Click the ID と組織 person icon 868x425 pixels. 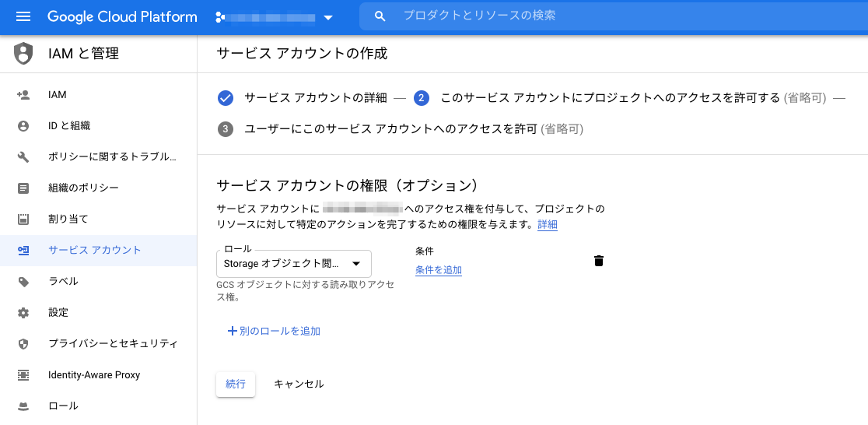(23, 126)
